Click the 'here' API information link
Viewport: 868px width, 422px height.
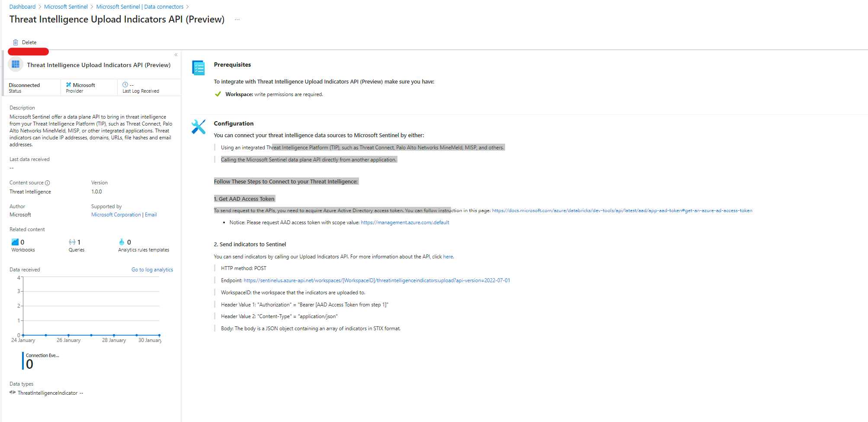point(448,257)
